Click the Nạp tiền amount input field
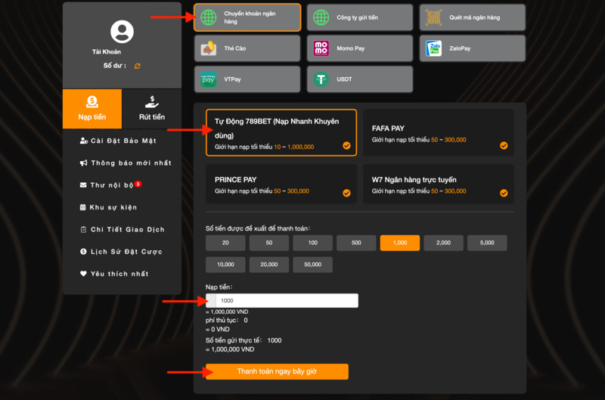605x400 pixels. tap(282, 300)
